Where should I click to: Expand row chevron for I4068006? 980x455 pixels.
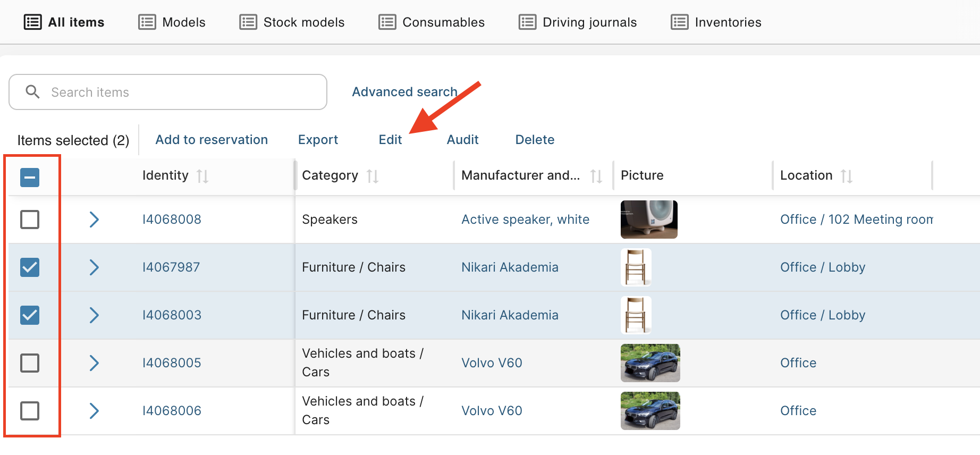[94, 411]
